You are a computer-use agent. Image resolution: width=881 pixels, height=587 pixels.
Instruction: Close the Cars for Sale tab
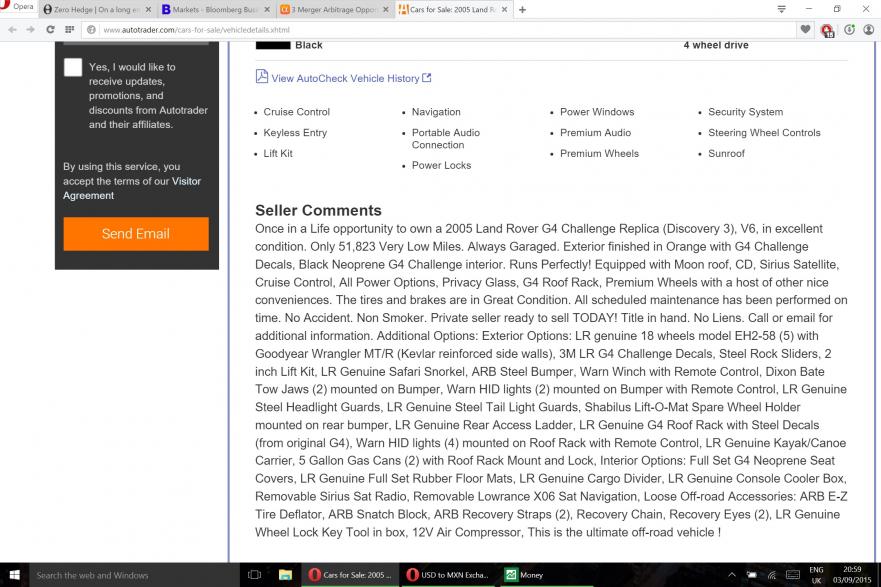(x=505, y=10)
